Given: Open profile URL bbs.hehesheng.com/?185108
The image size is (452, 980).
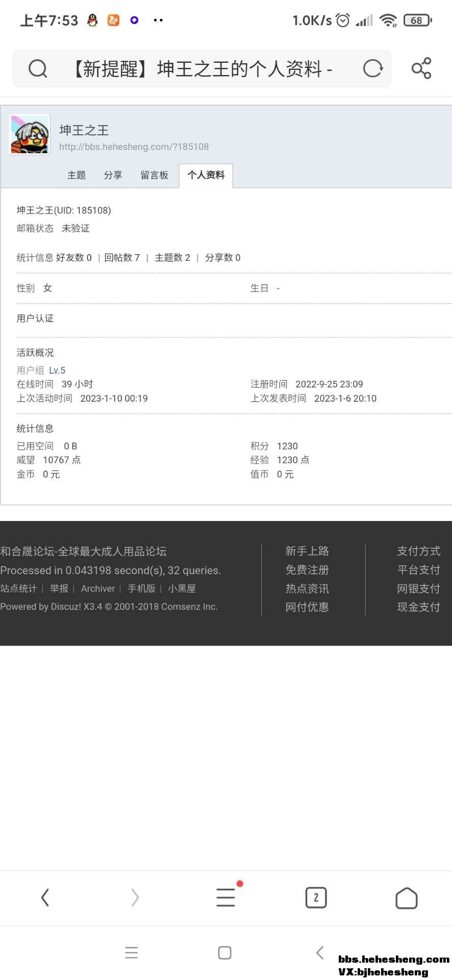Looking at the screenshot, I should (134, 147).
